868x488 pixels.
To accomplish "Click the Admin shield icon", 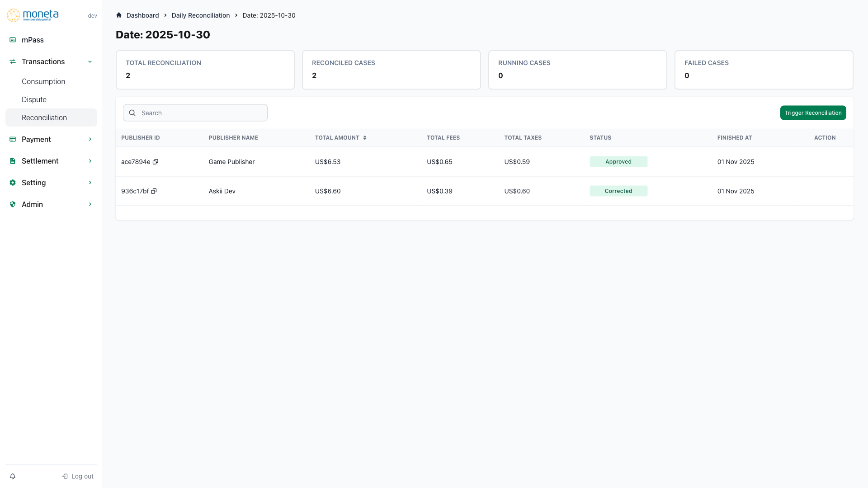I will [12, 204].
